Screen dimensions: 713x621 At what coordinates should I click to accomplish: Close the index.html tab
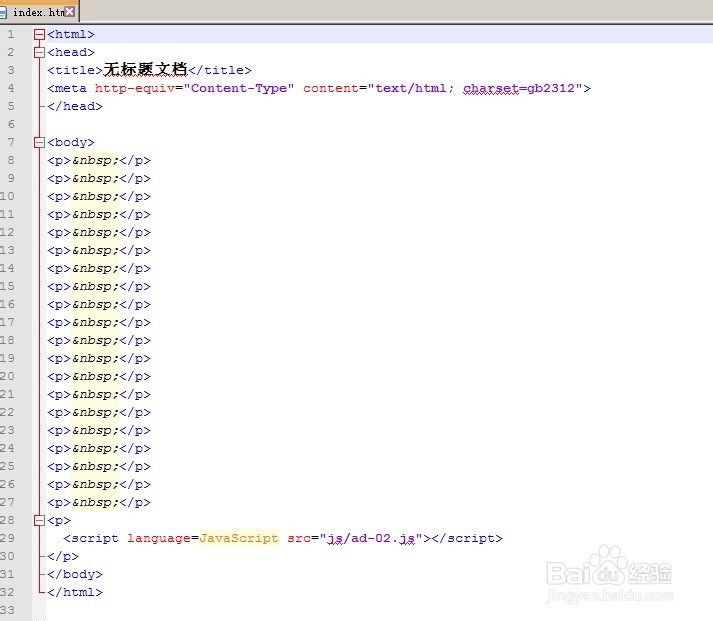tap(70, 12)
